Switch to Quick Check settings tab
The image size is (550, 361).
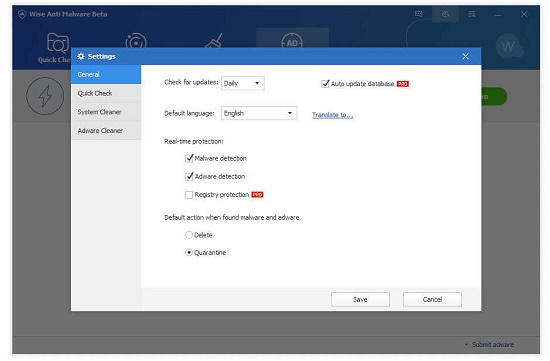106,93
